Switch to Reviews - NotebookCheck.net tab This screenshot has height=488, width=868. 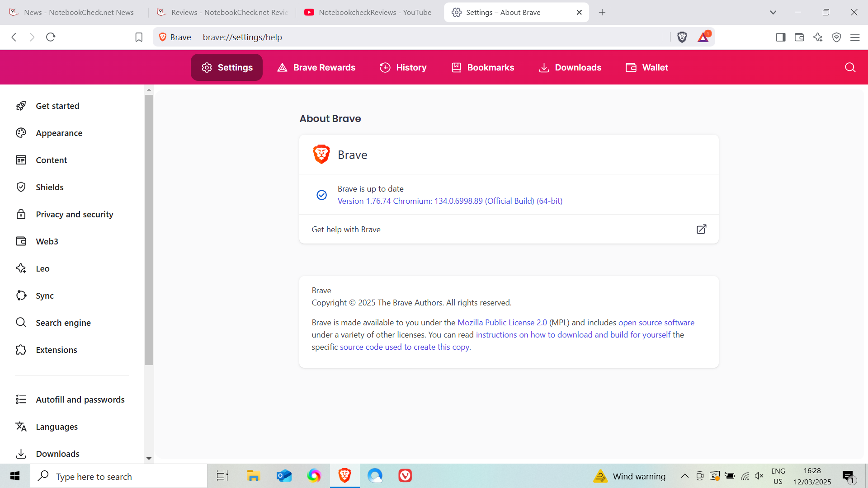[222, 12]
